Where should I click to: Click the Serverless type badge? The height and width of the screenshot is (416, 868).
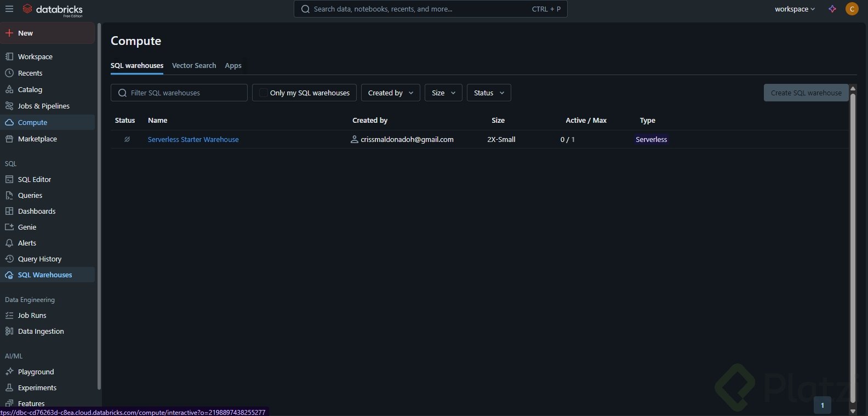(x=652, y=140)
